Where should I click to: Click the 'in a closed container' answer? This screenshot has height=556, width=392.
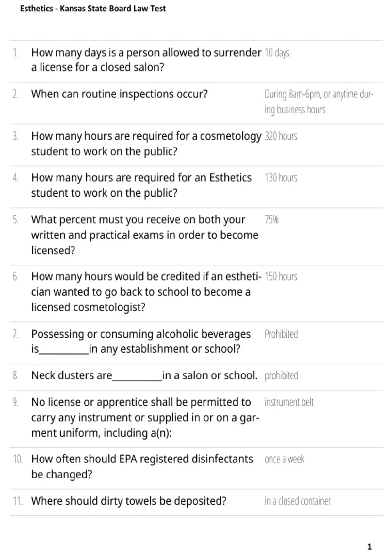[x=298, y=501]
